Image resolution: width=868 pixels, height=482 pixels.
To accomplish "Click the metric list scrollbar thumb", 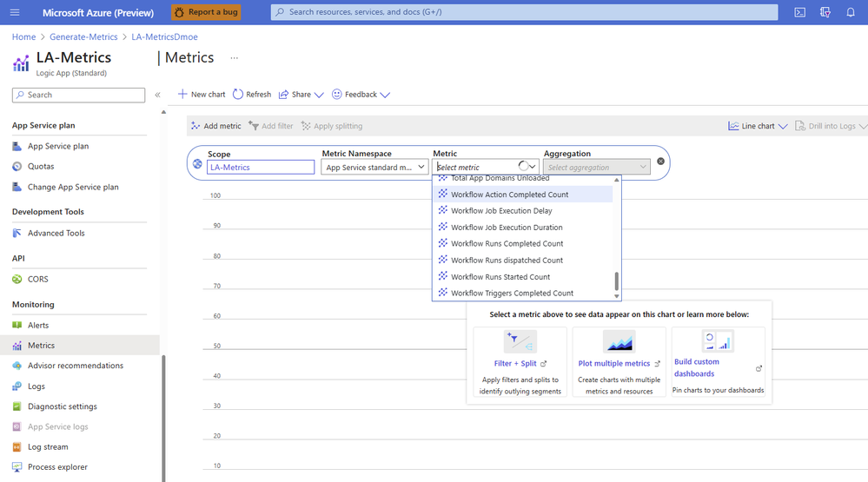I will pos(617,281).
